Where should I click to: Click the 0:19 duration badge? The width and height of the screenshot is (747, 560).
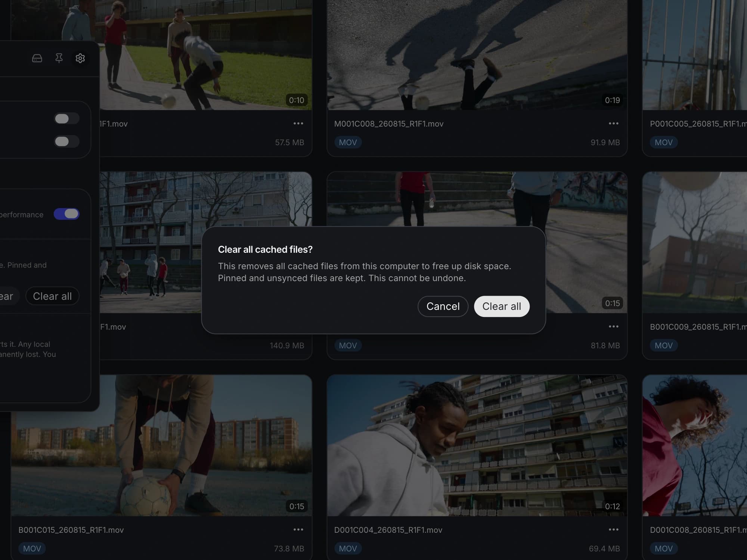tap(612, 100)
